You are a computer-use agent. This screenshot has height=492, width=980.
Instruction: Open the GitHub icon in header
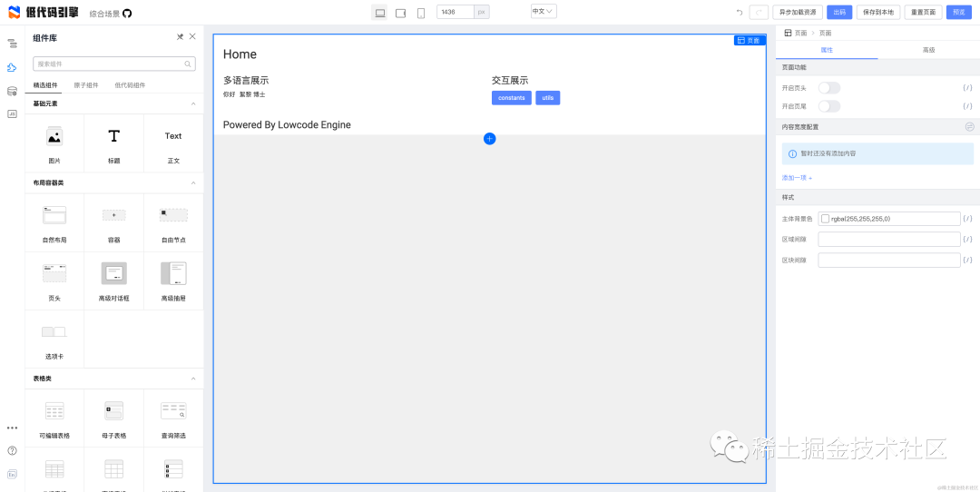coord(128,13)
